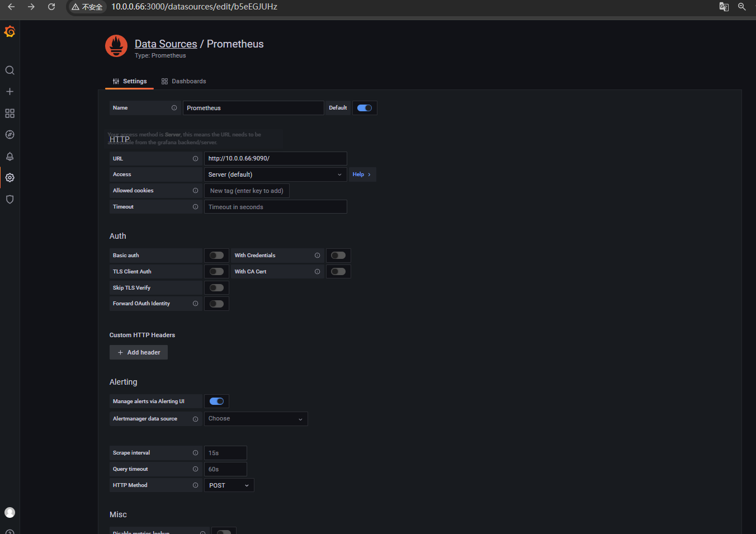Click the Type: Prometheus subtitle text

[160, 56]
